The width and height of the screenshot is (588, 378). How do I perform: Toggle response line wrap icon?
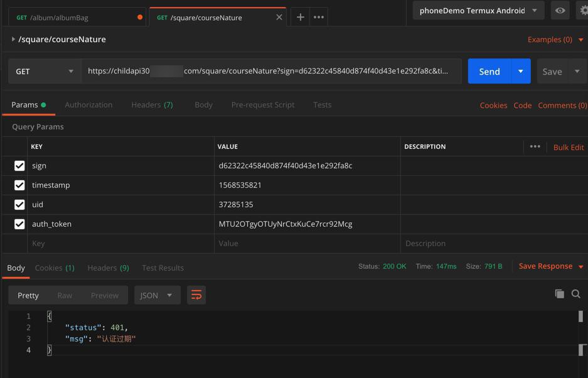(x=196, y=295)
